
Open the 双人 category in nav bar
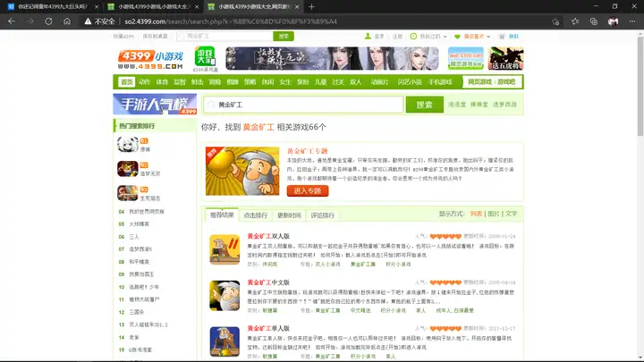[x=356, y=81]
